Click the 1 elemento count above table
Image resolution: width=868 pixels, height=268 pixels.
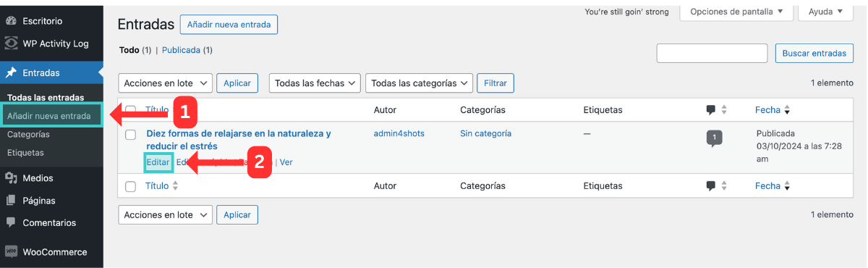832,83
